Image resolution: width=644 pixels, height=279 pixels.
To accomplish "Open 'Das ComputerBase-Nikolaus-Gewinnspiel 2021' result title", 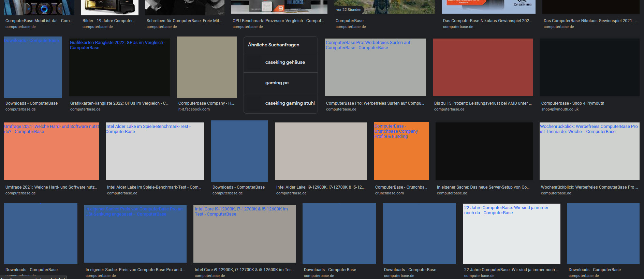I will [x=590, y=21].
